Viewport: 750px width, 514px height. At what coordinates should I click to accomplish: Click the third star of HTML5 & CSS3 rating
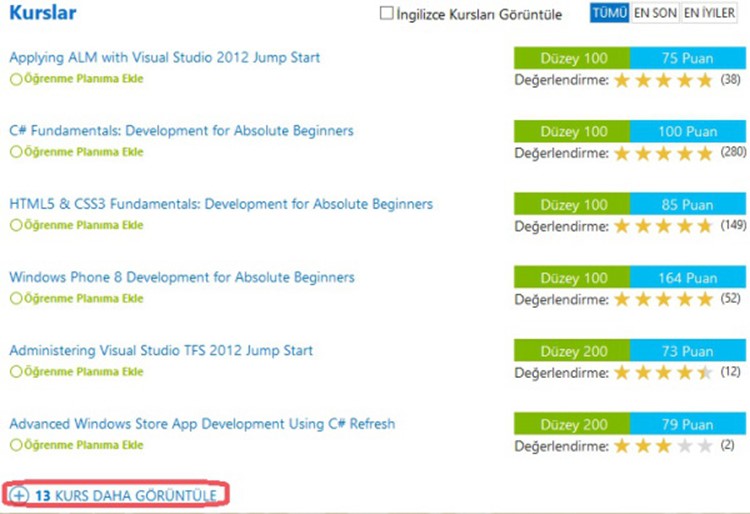point(664,226)
